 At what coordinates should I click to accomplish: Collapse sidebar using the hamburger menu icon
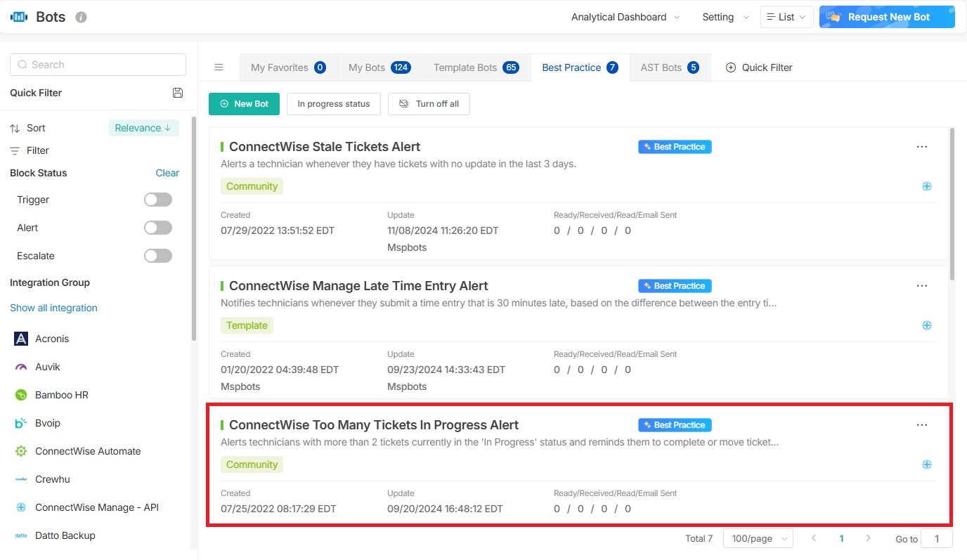pos(219,67)
